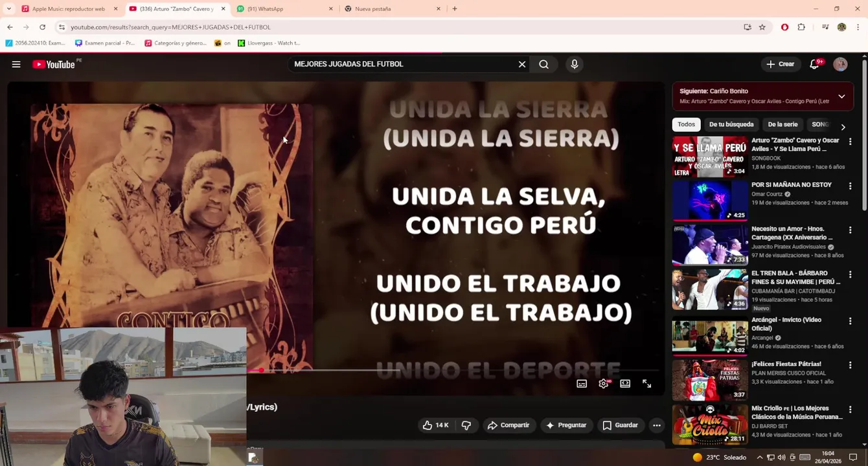
Task: Open the YouTube hamburger guide menu
Action: 16,64
